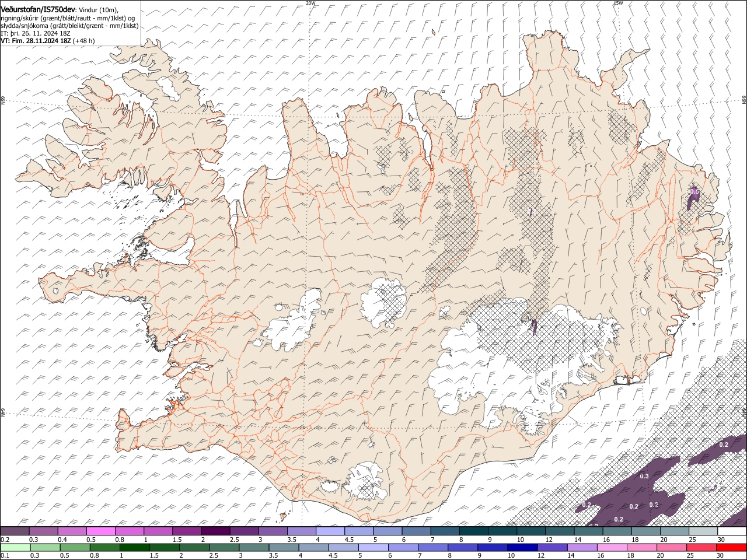This screenshot has height=560, width=747.
Task: Pick the bright red lower legend swatch after 30
Action: point(731,548)
